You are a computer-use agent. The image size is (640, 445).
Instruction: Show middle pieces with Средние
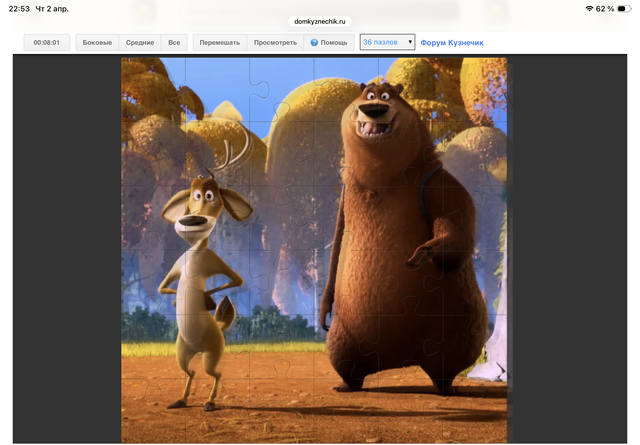tap(139, 43)
